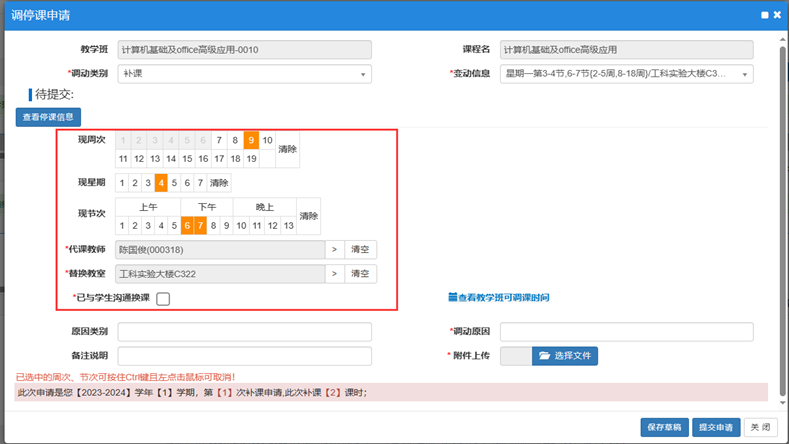Close dialog using title bar X icon
Screen dimensions: 789x444
coord(776,15)
